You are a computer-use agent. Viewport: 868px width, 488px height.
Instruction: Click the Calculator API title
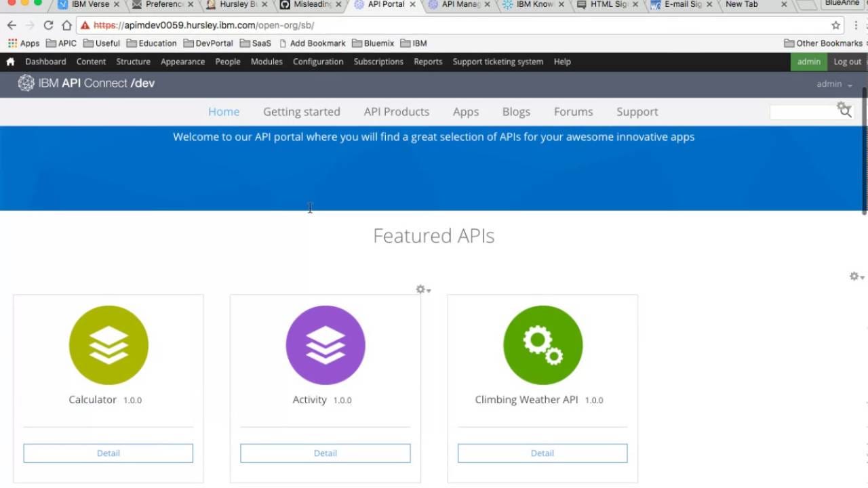tap(93, 400)
